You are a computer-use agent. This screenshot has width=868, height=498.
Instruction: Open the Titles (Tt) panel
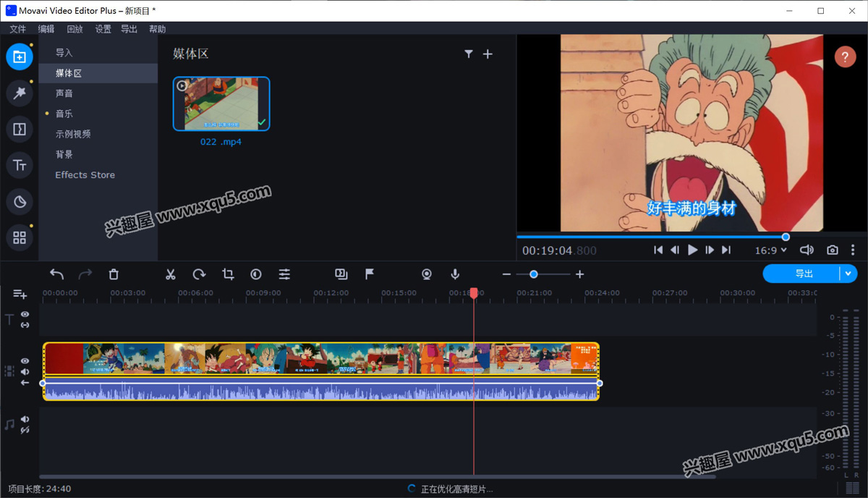click(x=20, y=165)
